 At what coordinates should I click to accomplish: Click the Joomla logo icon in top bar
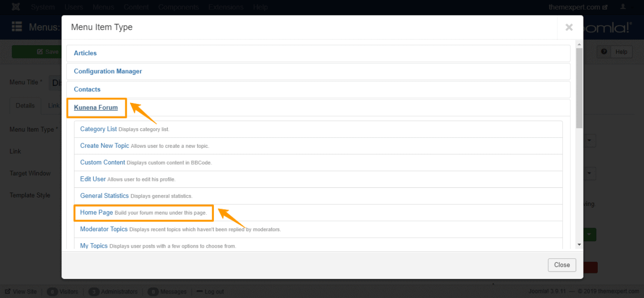[x=16, y=8]
